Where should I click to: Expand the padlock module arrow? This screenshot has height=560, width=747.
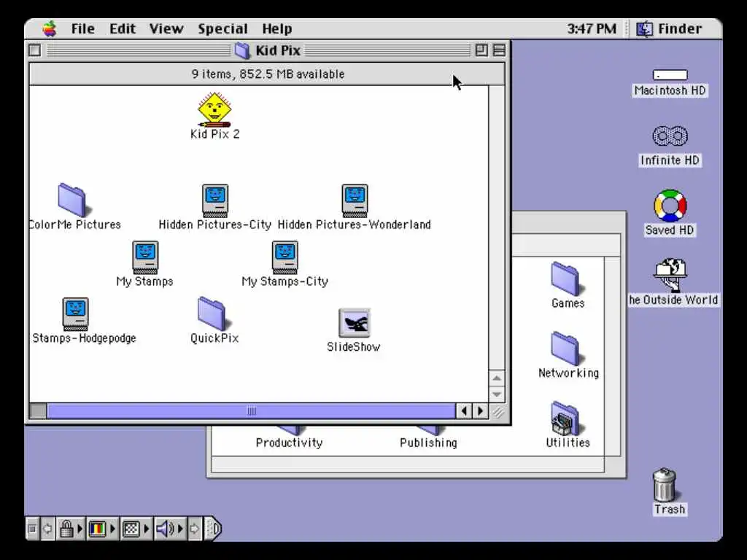(80, 529)
